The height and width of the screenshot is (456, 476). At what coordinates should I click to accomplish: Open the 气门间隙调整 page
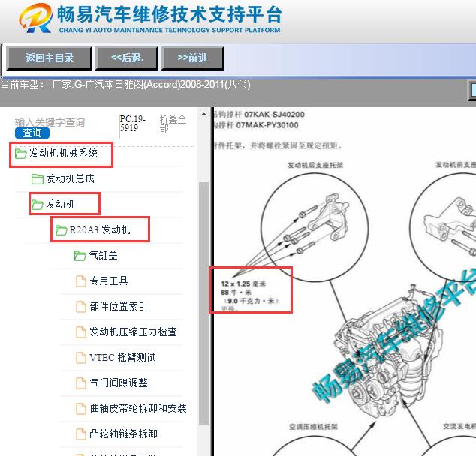coord(119,382)
